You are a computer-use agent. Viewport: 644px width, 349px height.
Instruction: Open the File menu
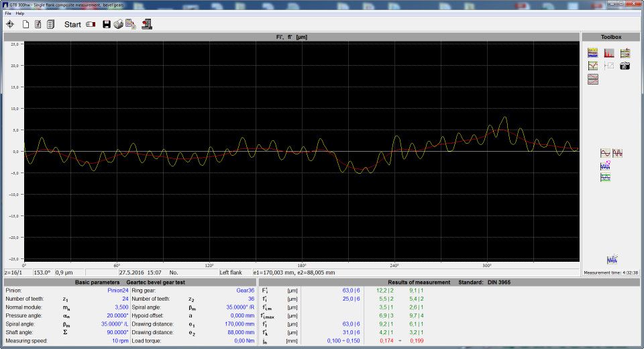point(8,13)
